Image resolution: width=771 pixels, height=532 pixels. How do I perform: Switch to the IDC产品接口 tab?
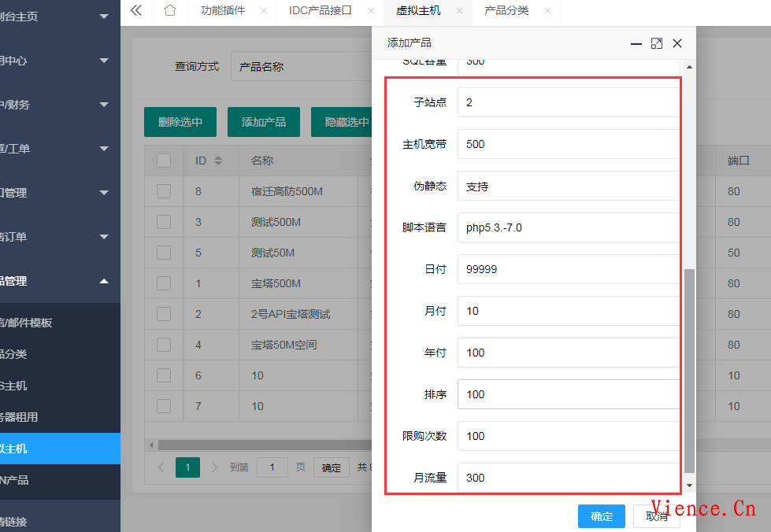pos(322,11)
